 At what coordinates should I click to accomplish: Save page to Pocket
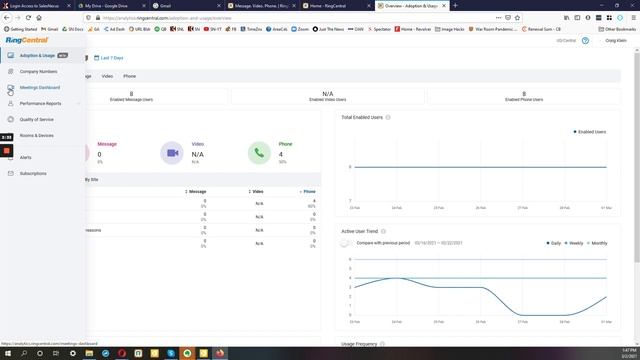point(508,18)
